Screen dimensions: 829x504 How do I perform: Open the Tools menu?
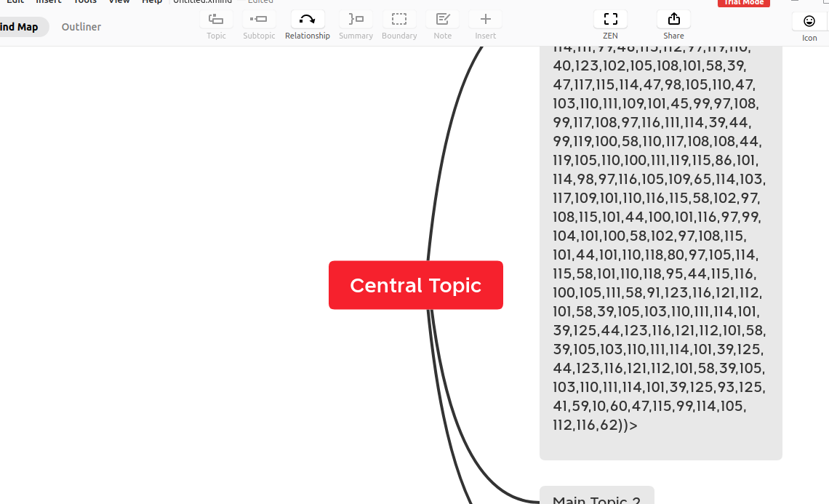[x=85, y=2]
